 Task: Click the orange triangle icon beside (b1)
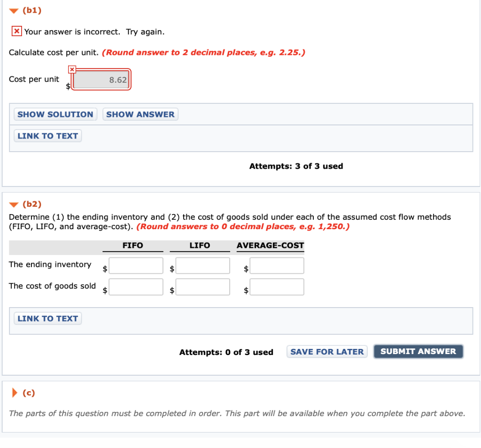(x=13, y=10)
